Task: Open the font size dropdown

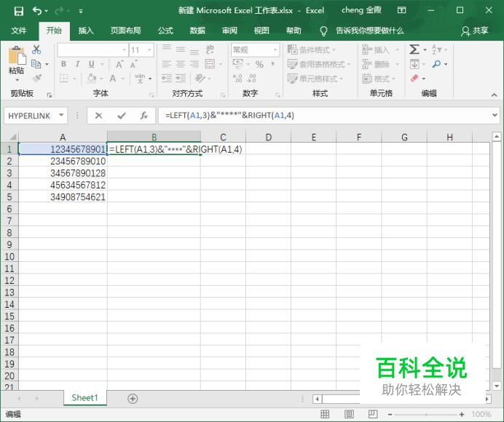Action: click(149, 49)
